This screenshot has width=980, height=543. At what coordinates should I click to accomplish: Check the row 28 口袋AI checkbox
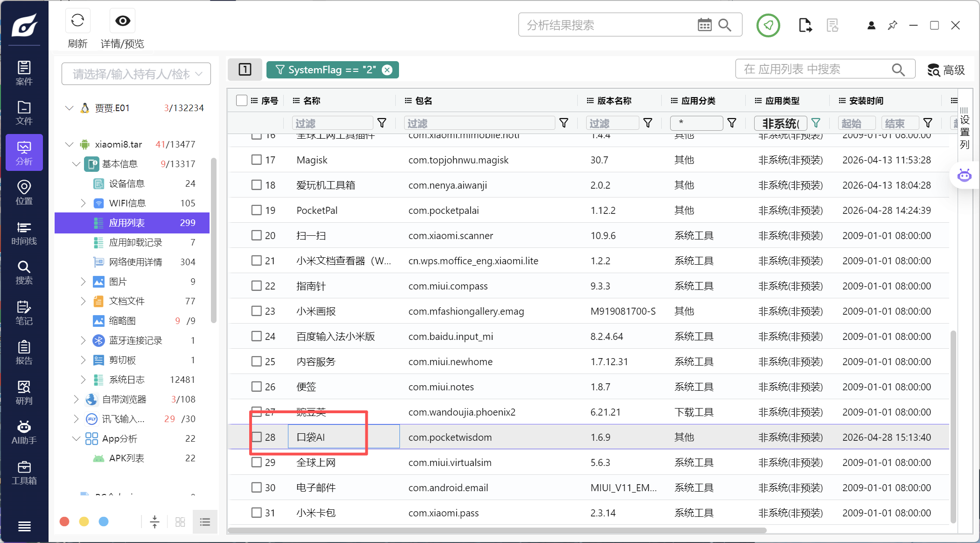tap(257, 437)
